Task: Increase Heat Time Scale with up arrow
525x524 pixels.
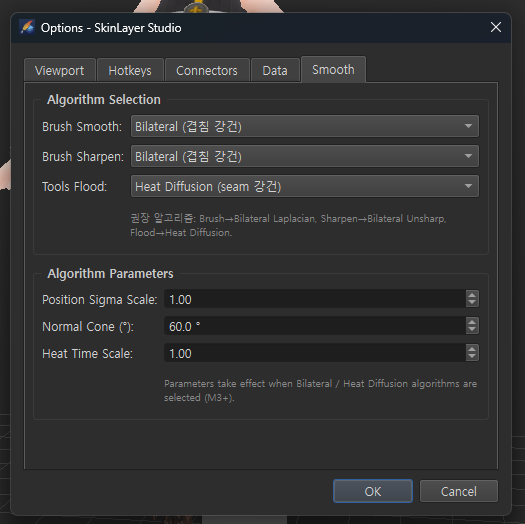Action: coord(472,349)
